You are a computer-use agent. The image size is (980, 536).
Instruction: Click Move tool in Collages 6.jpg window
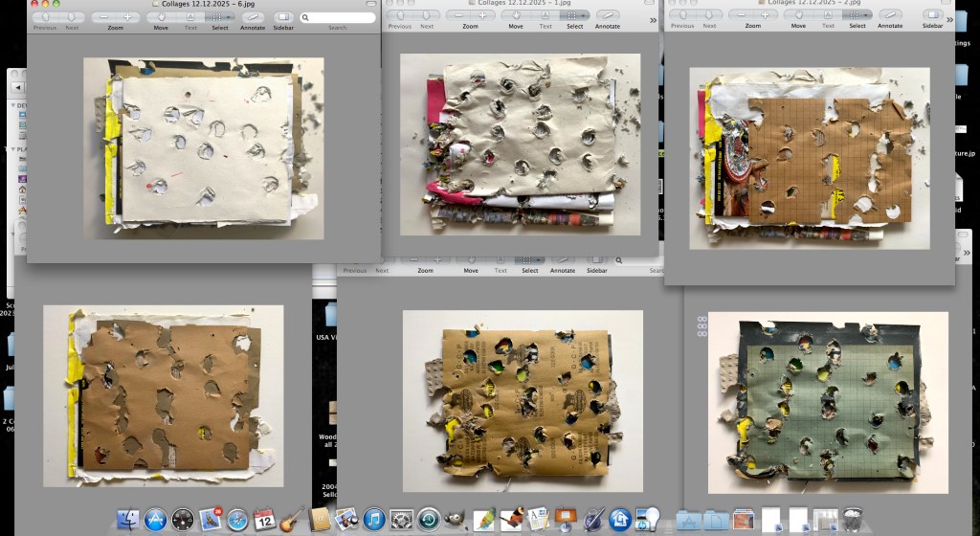coord(161,16)
